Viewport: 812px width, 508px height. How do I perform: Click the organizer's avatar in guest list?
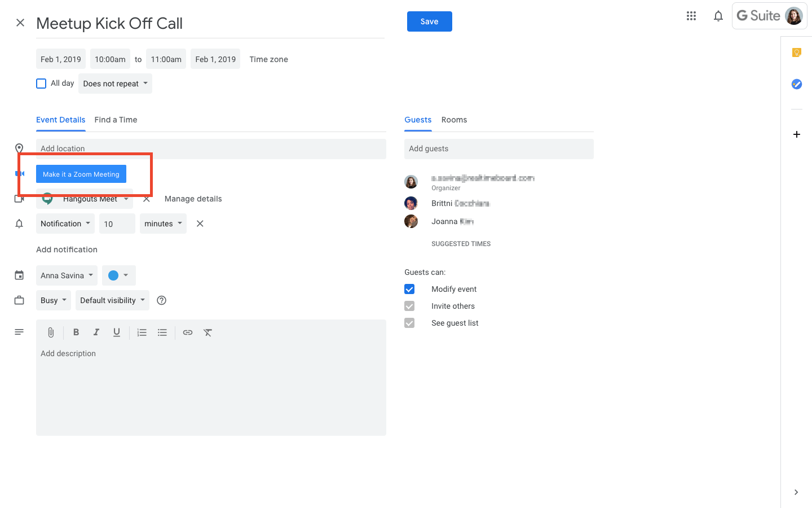pos(411,182)
